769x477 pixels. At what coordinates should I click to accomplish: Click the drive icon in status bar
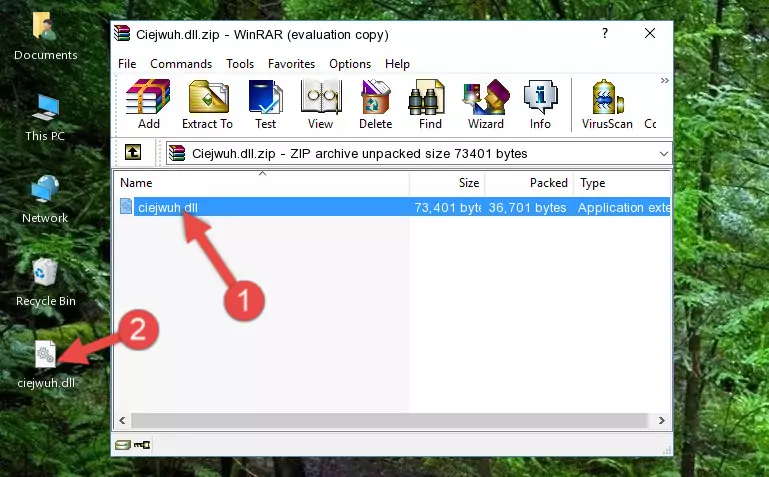coord(123,445)
